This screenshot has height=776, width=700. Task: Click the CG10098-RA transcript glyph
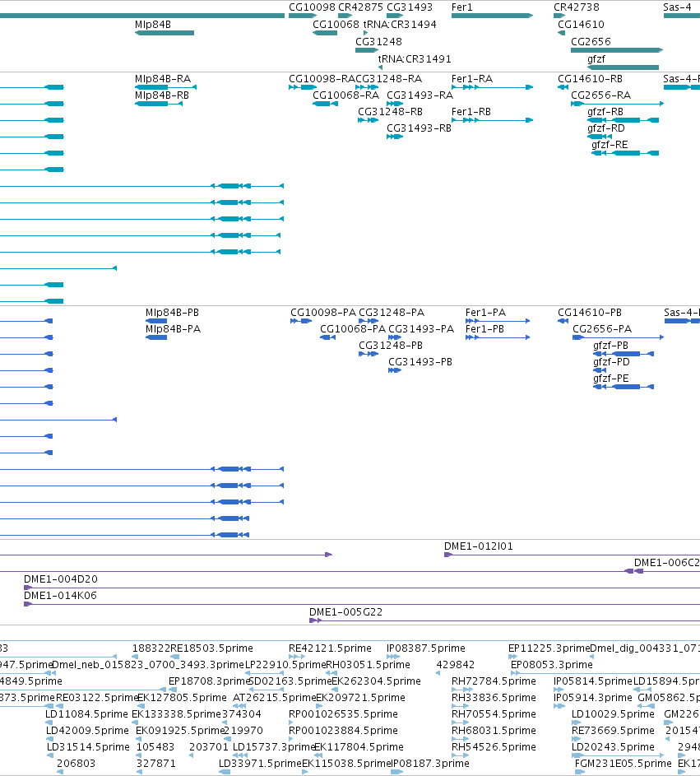(x=303, y=87)
